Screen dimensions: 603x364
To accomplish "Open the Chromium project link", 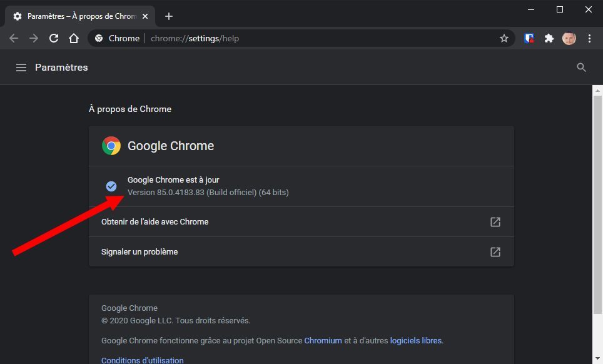I will pyautogui.click(x=323, y=341).
